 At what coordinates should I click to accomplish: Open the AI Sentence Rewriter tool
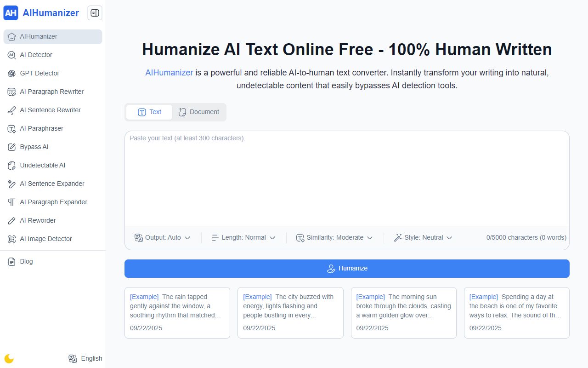51,110
